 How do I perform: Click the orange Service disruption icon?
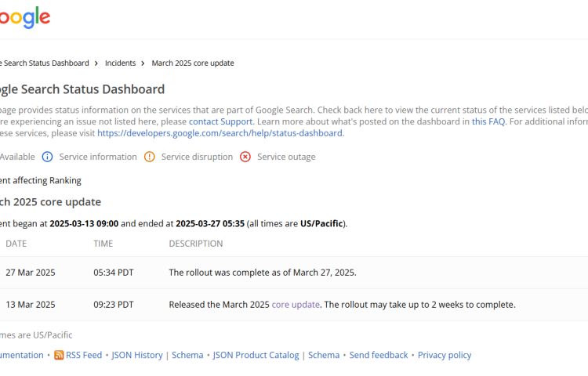[x=149, y=157]
